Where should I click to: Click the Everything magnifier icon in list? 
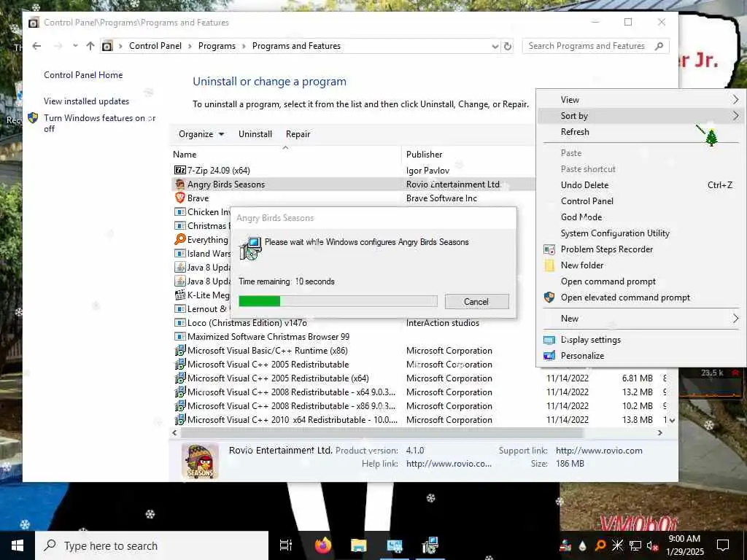click(179, 239)
